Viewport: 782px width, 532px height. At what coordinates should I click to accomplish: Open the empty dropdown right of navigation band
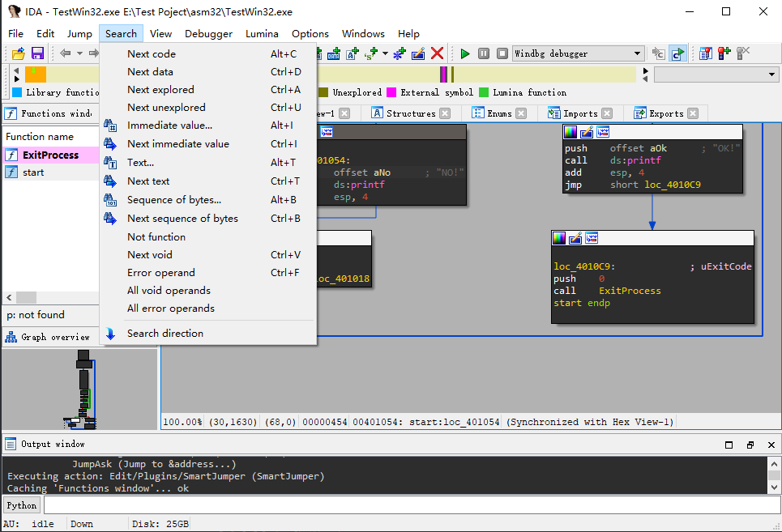[716, 74]
